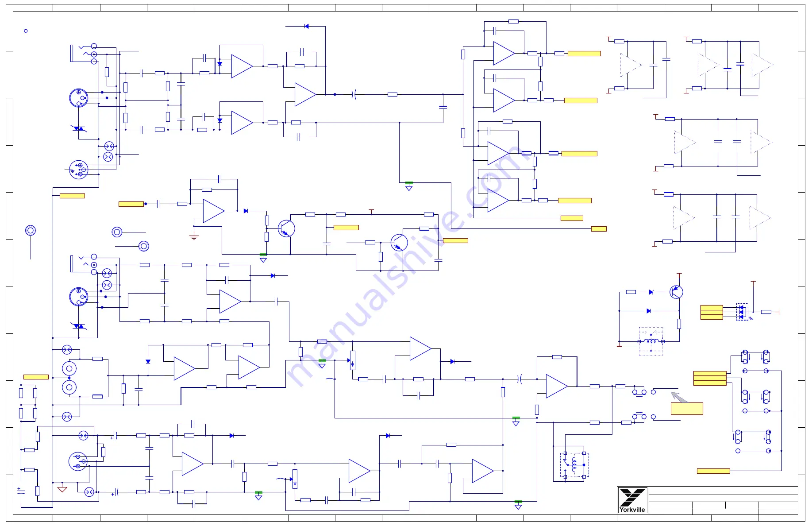Viewport: 812px width, 526px height.
Task: Select the XLR connector with ground symbol at left
Action: 79,170
